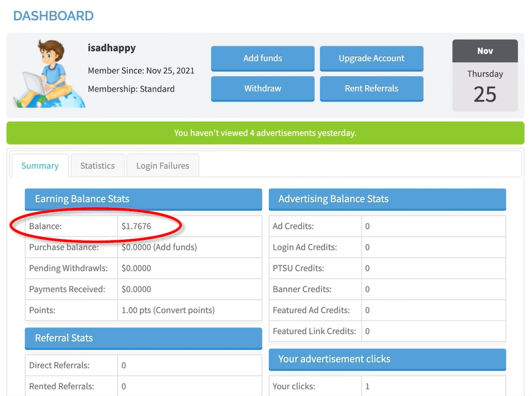Click the Banner Credits label
Screen dimensions: 532x396
click(x=302, y=289)
